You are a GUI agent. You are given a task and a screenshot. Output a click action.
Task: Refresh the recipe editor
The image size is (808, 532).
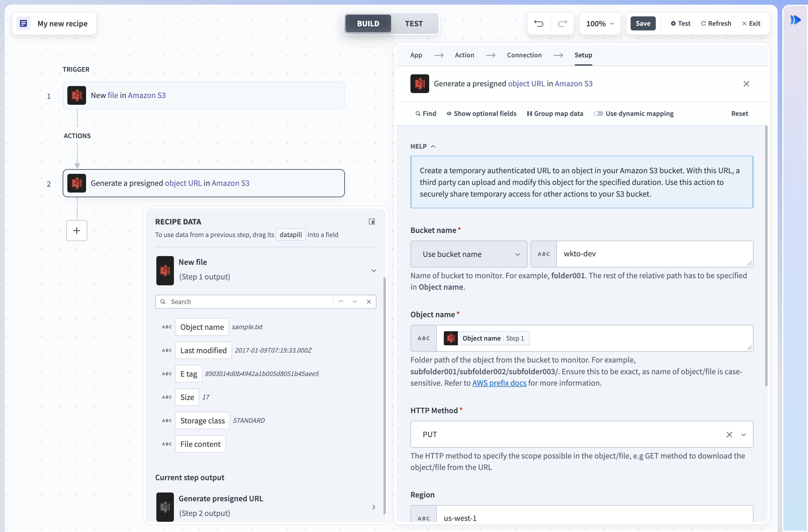(716, 23)
